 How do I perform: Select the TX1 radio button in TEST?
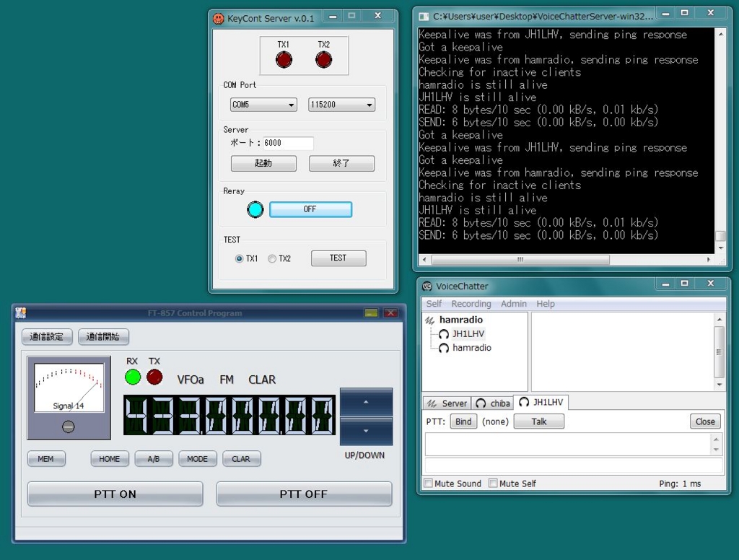pyautogui.click(x=239, y=259)
